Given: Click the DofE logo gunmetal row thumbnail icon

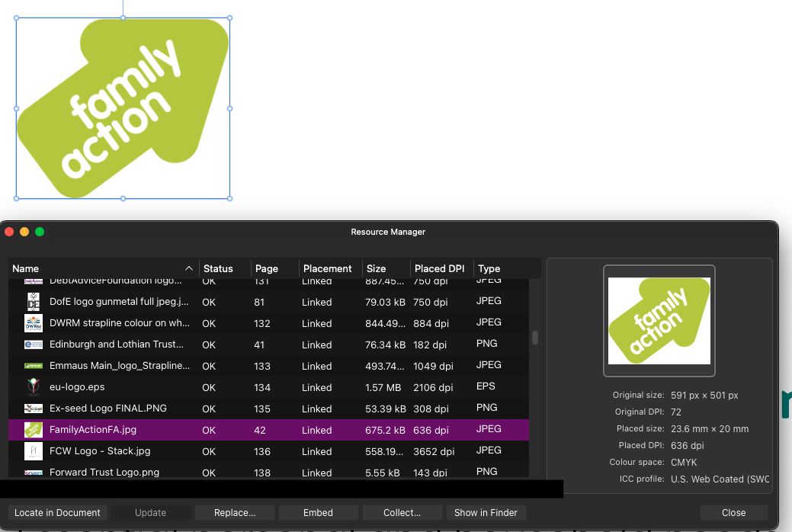Looking at the screenshot, I should tap(34, 302).
